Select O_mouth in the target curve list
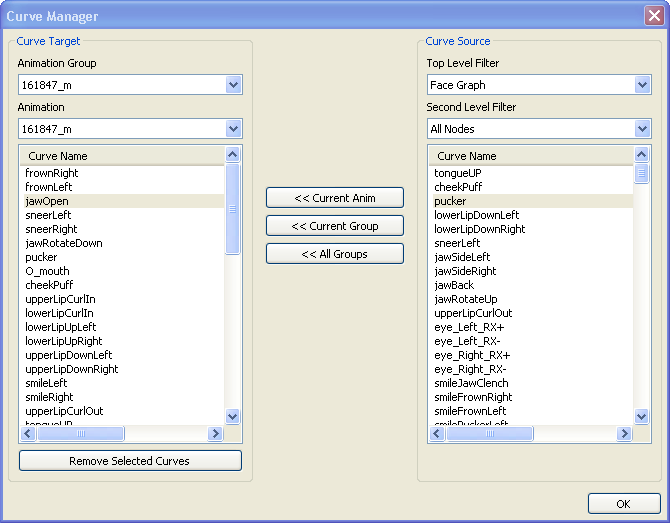Image resolution: width=670 pixels, height=523 pixels. tap(47, 271)
